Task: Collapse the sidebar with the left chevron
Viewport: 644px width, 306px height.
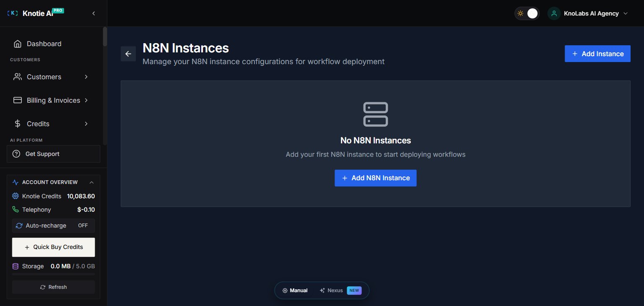Action: (x=93, y=13)
